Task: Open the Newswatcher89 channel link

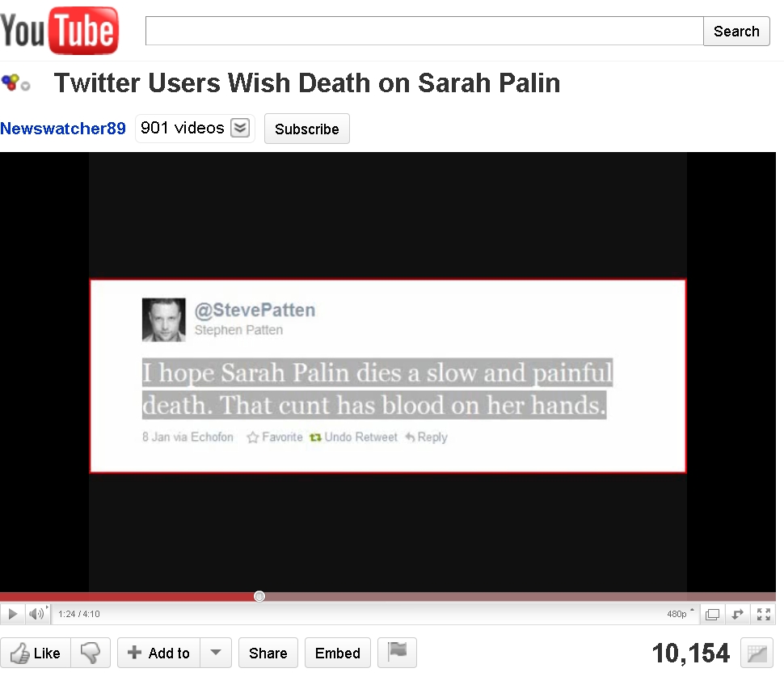Action: coord(63,129)
